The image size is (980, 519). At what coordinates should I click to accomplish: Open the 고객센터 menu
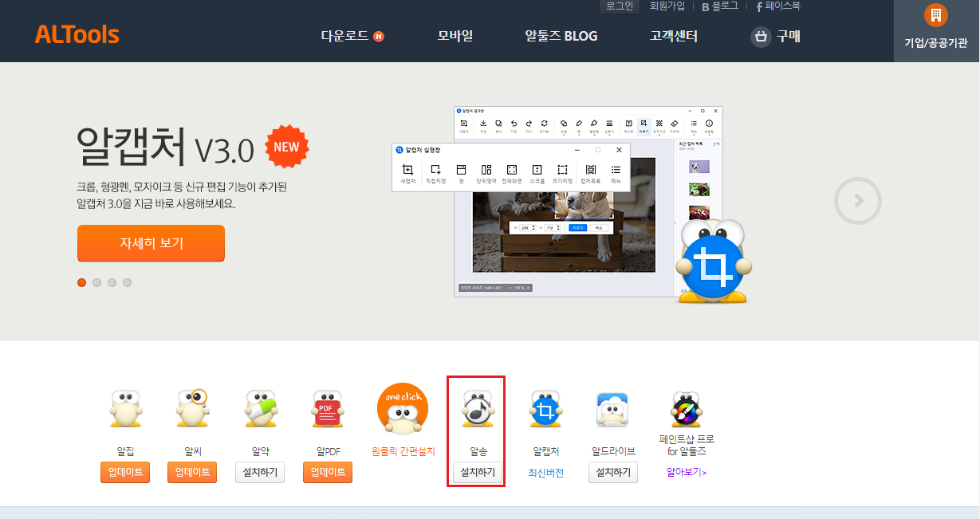pos(674,36)
